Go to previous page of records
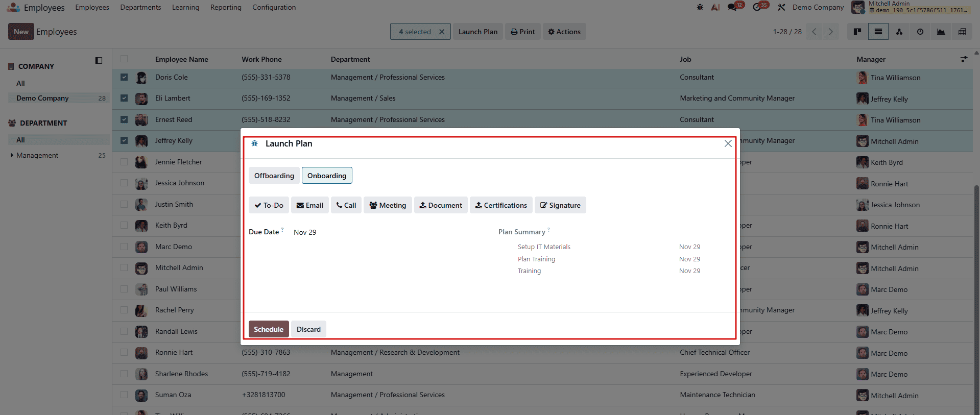Screen dimensions: 980x415 click(x=815, y=32)
